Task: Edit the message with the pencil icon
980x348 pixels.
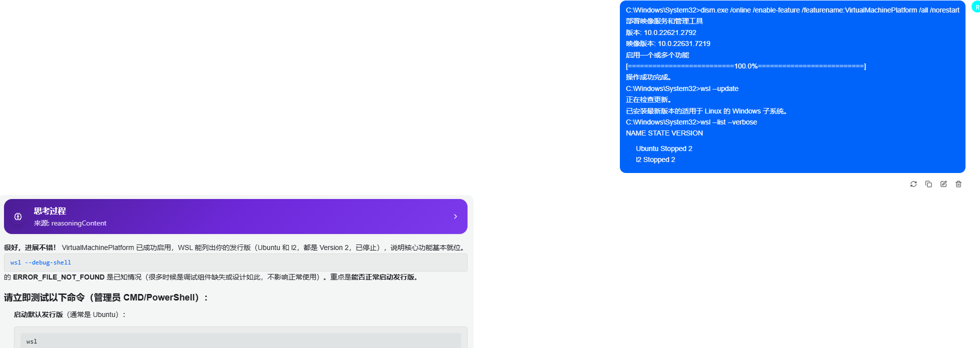Action: coord(944,184)
